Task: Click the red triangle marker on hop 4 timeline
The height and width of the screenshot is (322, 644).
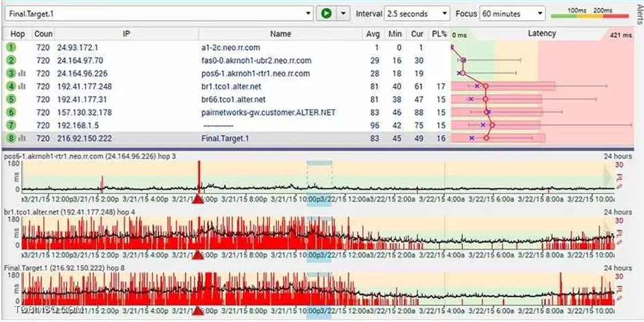Action: pos(199,254)
